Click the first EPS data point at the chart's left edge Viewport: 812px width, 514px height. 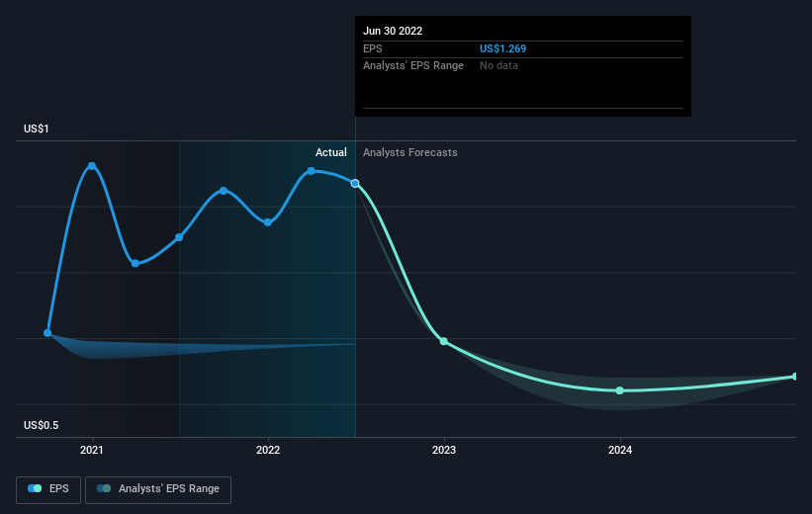pyautogui.click(x=47, y=333)
